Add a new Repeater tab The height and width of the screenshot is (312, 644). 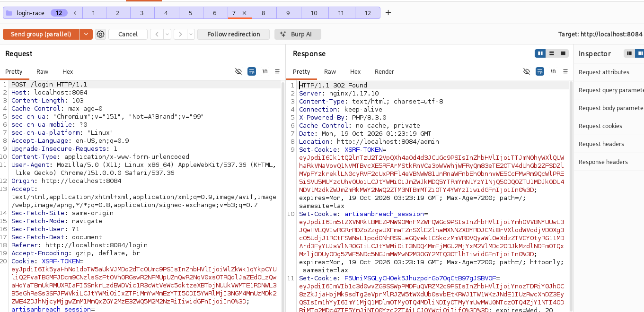coord(388,13)
